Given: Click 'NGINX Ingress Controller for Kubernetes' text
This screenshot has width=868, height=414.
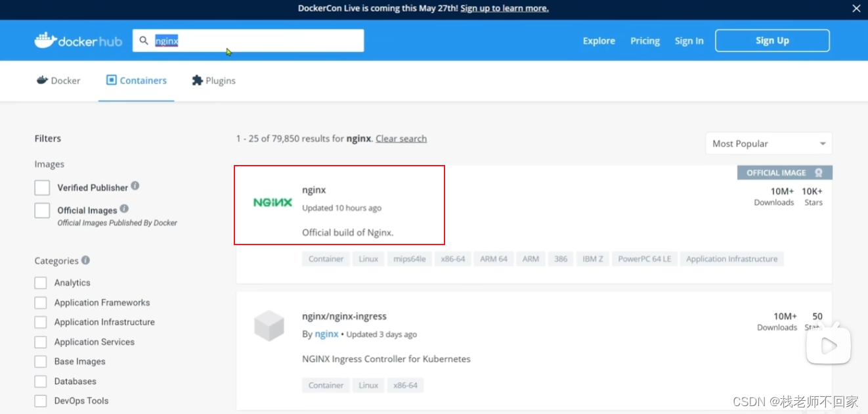Looking at the screenshot, I should pos(386,359).
